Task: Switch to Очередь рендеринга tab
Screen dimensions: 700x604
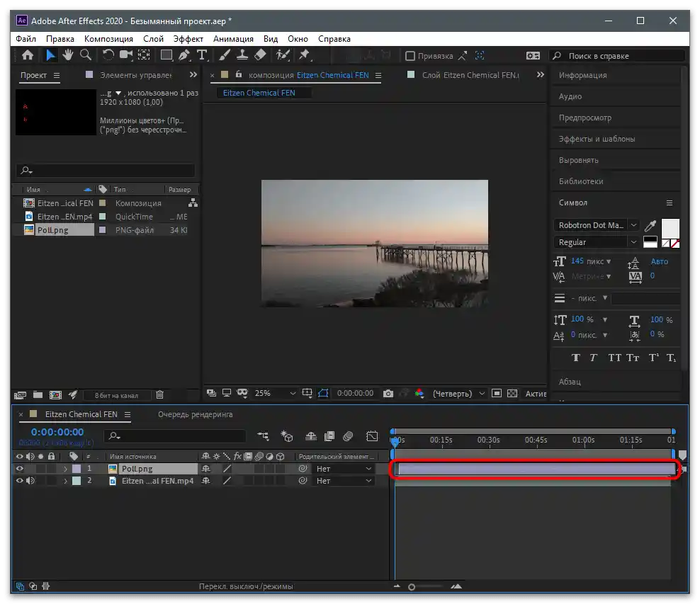Action: pos(195,414)
